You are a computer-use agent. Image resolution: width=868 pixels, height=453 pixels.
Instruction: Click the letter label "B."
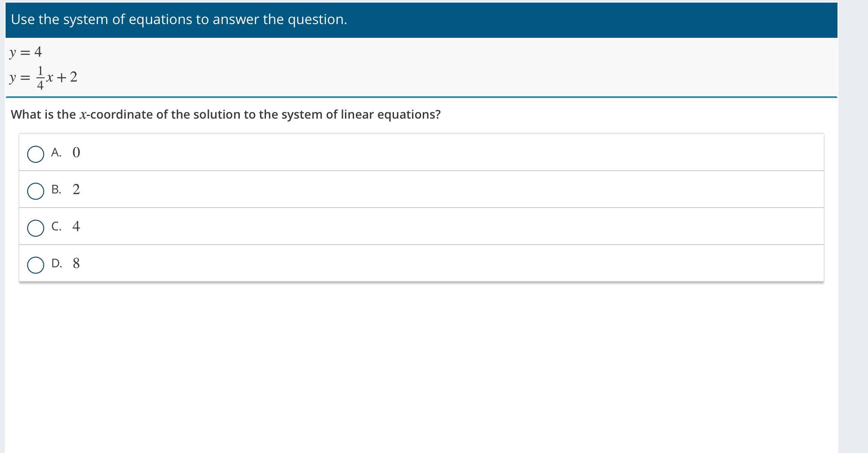pos(56,190)
